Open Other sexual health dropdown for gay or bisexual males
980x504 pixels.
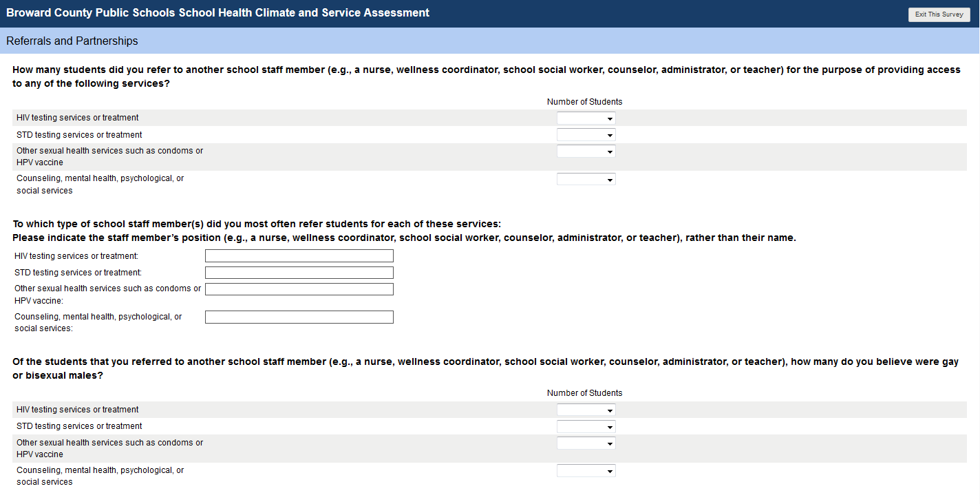(x=586, y=443)
